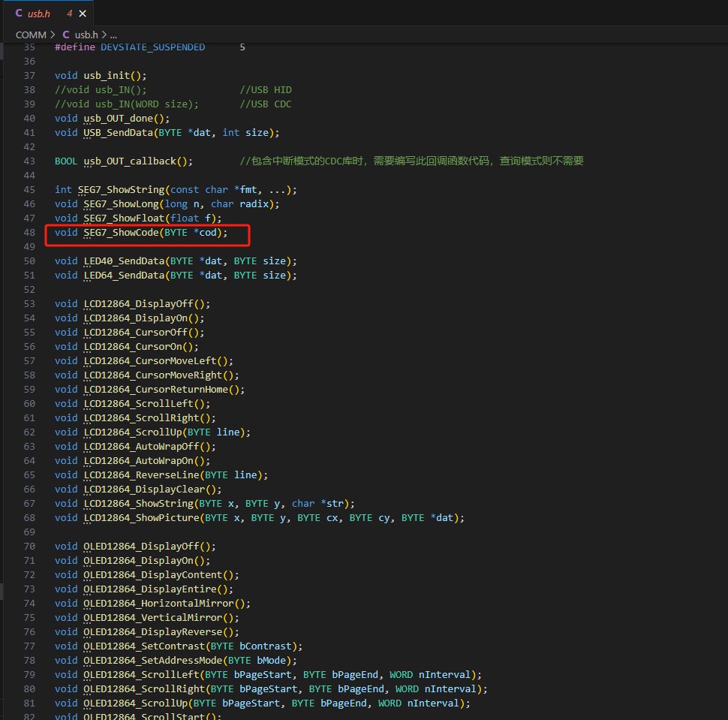Select the DEVSTATE_SUSPENDED macro name
Viewport: 728px width, 720px height.
click(x=152, y=47)
